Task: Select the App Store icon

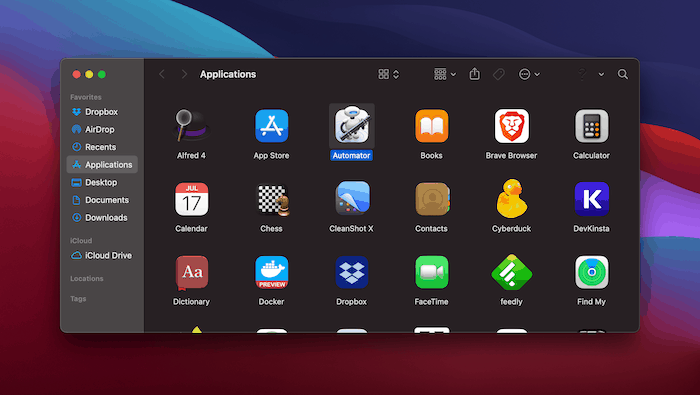Action: coord(271,126)
